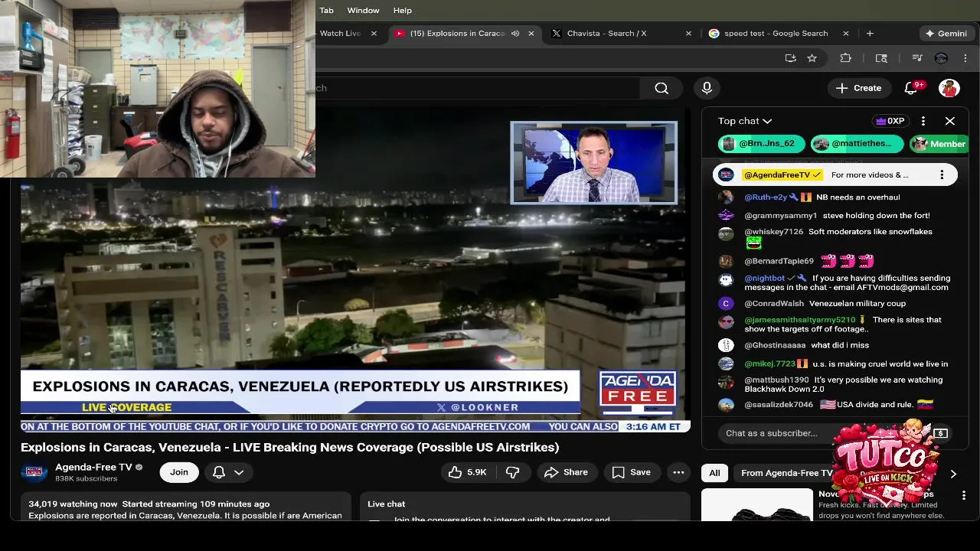The height and width of the screenshot is (551, 980).
Task: Click the YouTube search magnifier button
Action: pos(661,88)
